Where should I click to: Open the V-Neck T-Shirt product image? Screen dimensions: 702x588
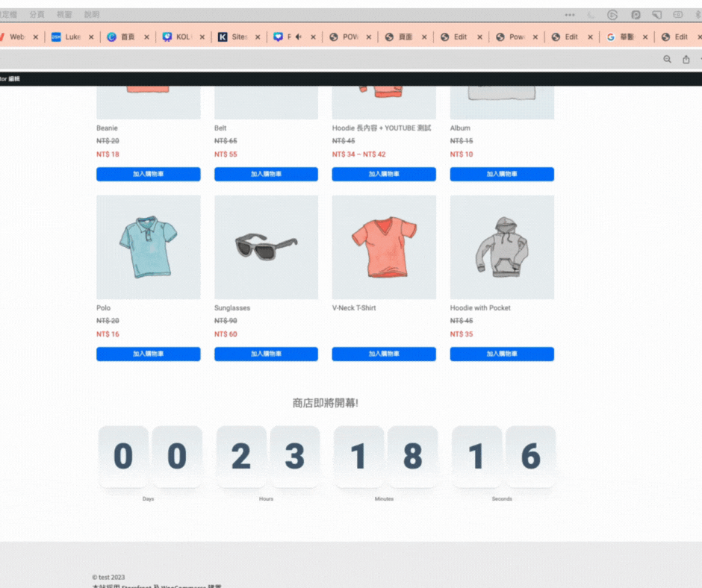384,247
